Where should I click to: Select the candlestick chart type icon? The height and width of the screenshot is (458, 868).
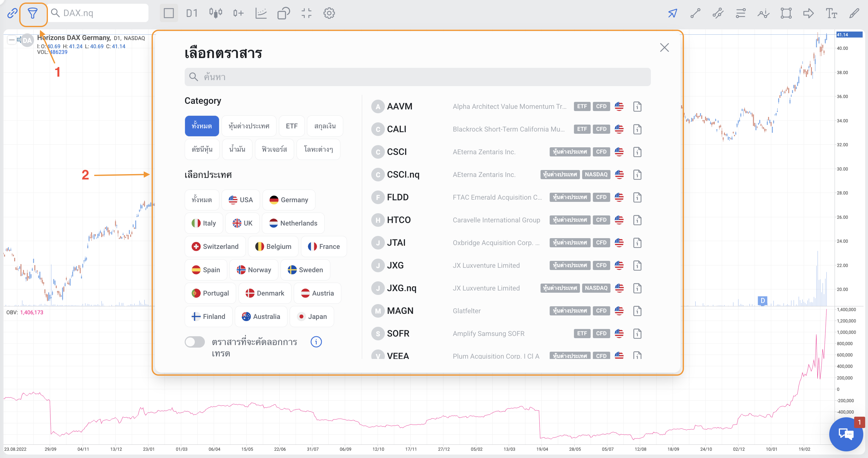pyautogui.click(x=215, y=14)
